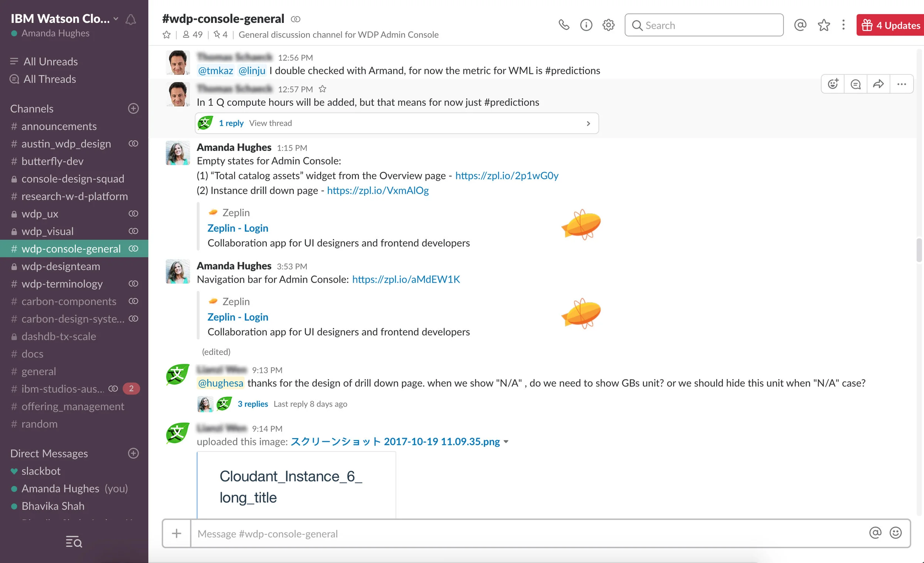Show mentions and reactions @ icon in header

tap(800, 25)
